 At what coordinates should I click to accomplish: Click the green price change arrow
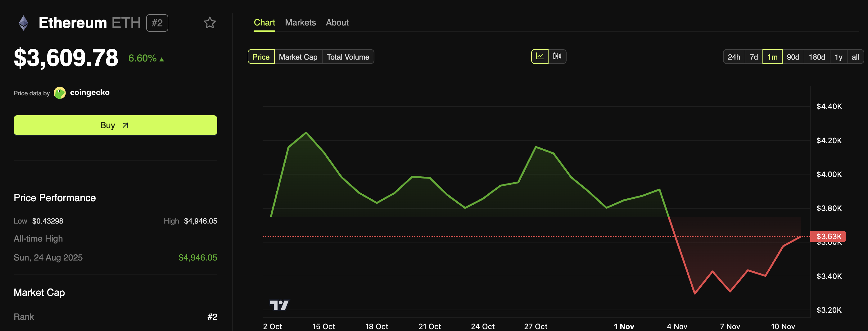click(162, 59)
